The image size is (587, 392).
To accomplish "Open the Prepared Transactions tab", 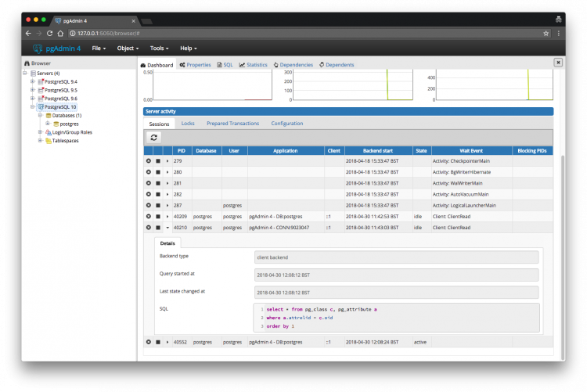I will [232, 123].
